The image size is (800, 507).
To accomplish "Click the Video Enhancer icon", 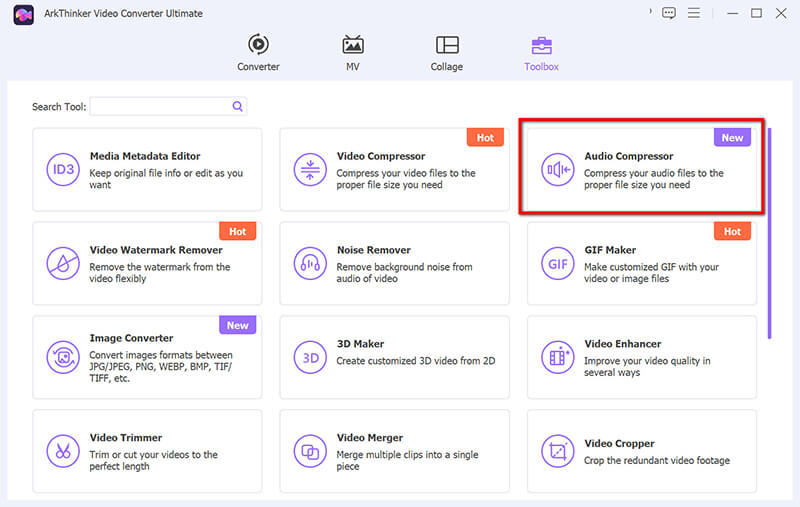I will click(x=558, y=357).
